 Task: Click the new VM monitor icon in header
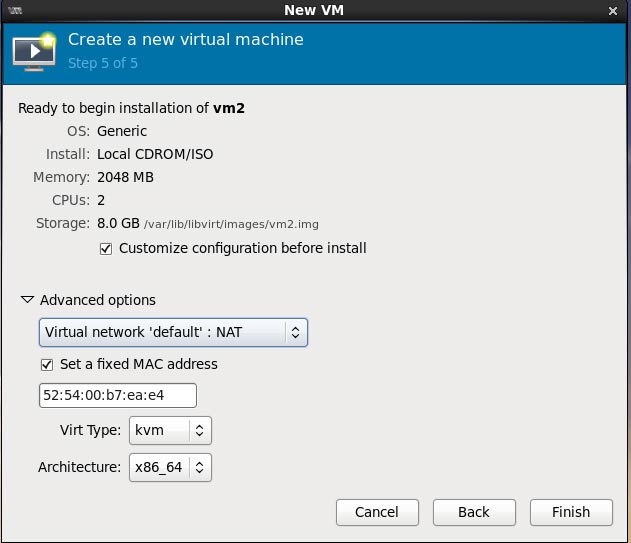click(33, 51)
